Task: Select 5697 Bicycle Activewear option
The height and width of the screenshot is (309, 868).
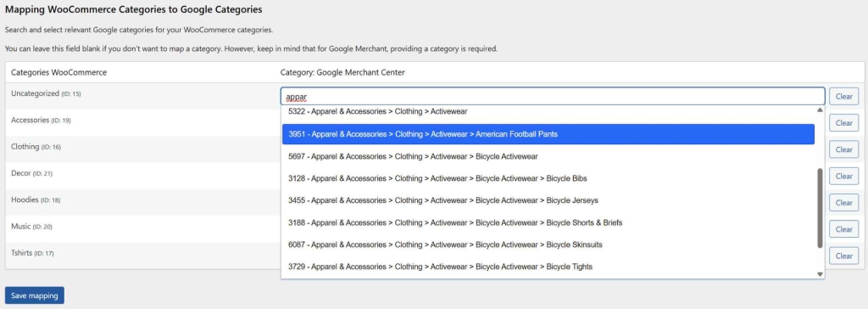Action: (x=548, y=156)
